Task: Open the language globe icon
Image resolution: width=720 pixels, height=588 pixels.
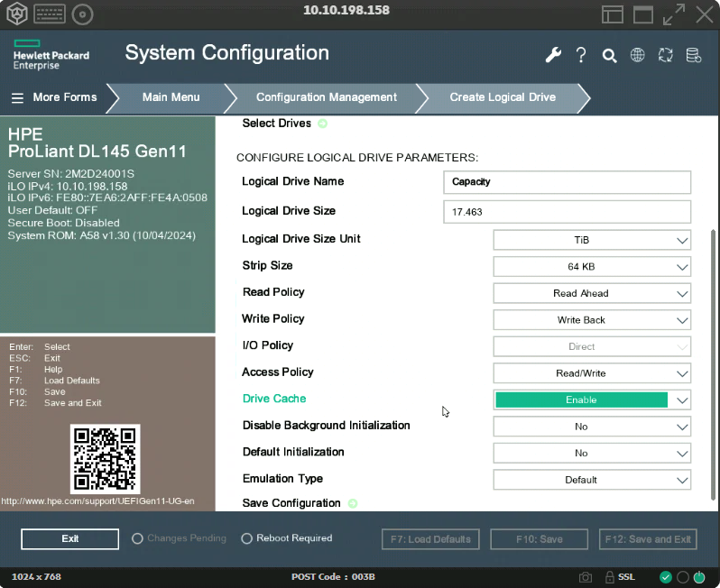Action: click(637, 55)
